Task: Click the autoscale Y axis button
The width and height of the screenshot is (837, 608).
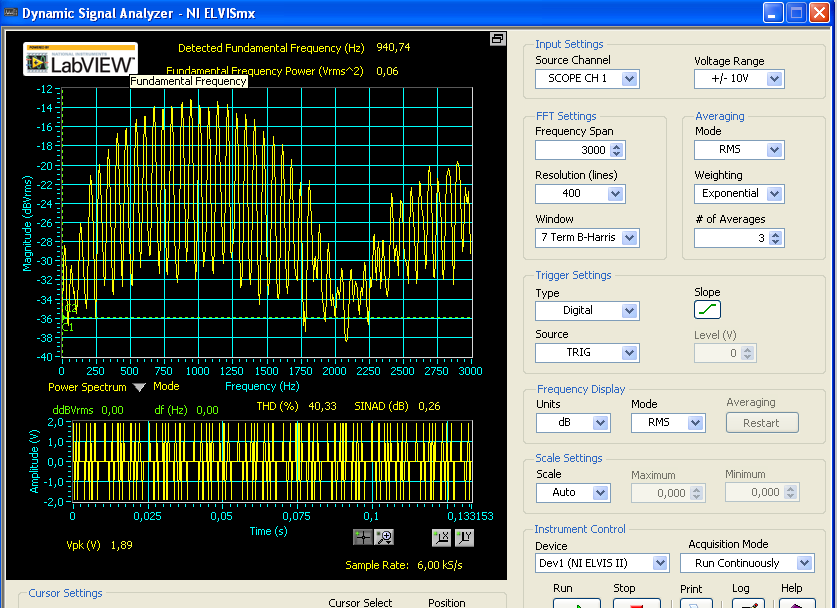Action: pos(464,537)
